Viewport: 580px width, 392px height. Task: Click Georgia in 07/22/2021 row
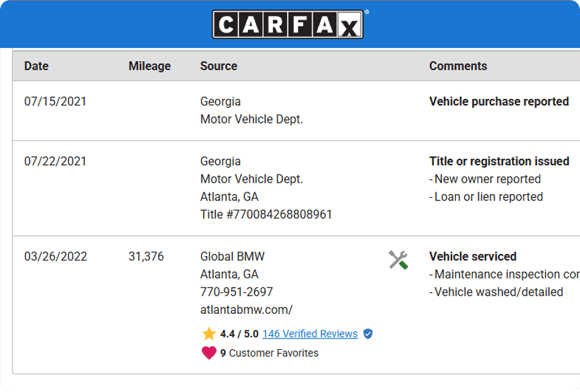[x=221, y=161]
